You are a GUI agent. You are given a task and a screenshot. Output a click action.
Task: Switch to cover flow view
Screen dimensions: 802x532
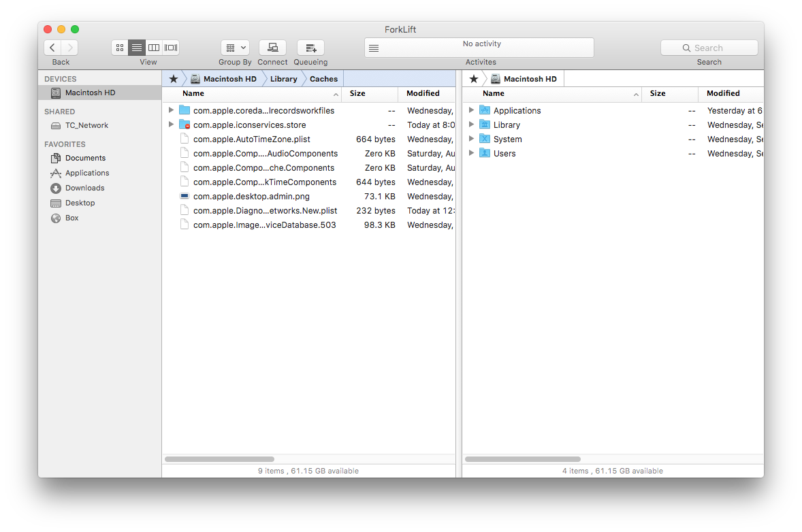pos(171,48)
